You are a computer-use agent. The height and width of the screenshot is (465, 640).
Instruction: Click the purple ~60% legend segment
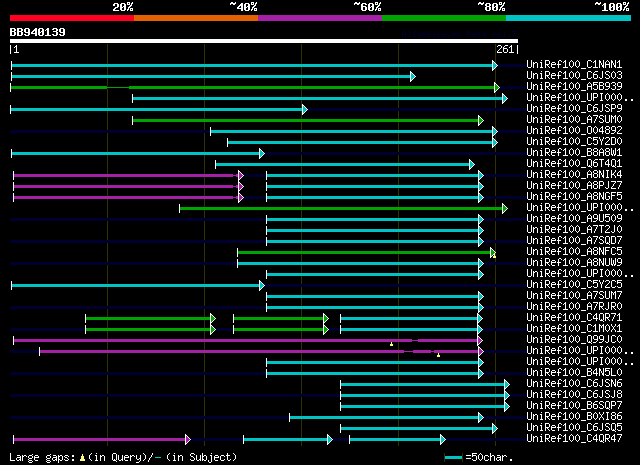320,18
